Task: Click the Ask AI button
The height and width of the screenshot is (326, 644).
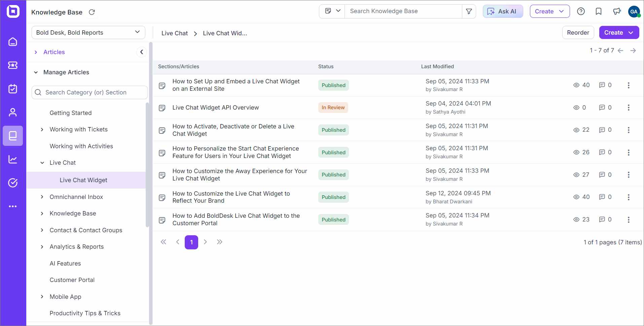Action: (x=503, y=11)
